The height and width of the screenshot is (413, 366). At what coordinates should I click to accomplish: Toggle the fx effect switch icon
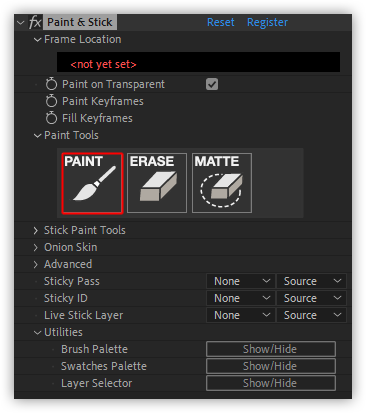tap(35, 22)
